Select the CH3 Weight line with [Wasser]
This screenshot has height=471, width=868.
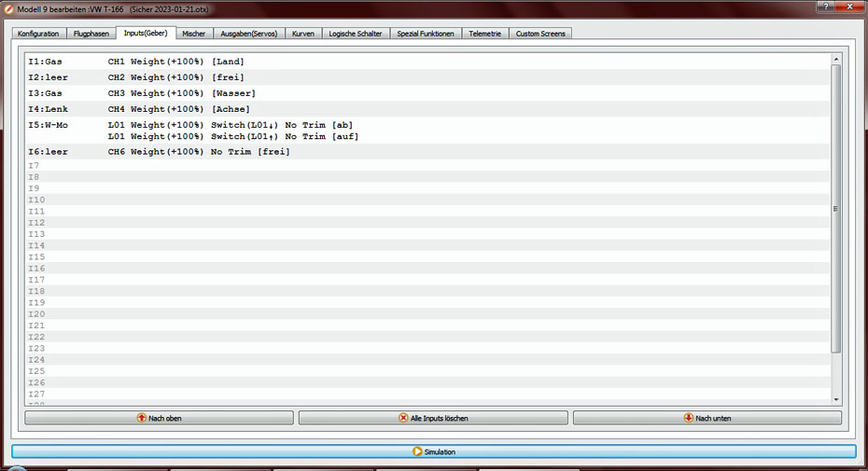(x=182, y=93)
